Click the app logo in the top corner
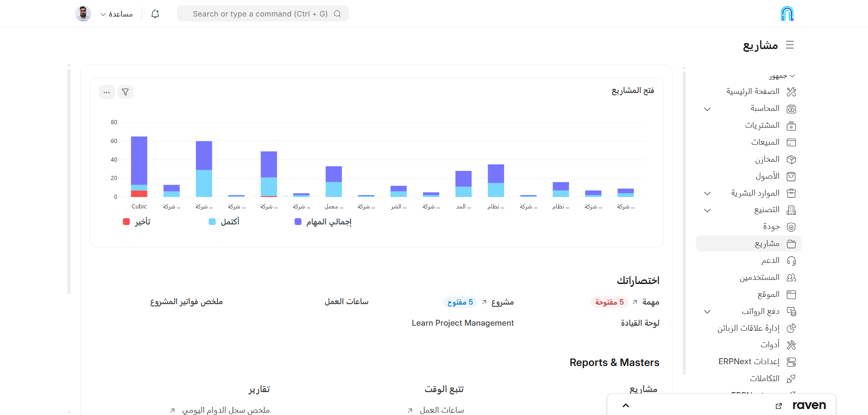The image size is (868, 415). [x=786, y=13]
